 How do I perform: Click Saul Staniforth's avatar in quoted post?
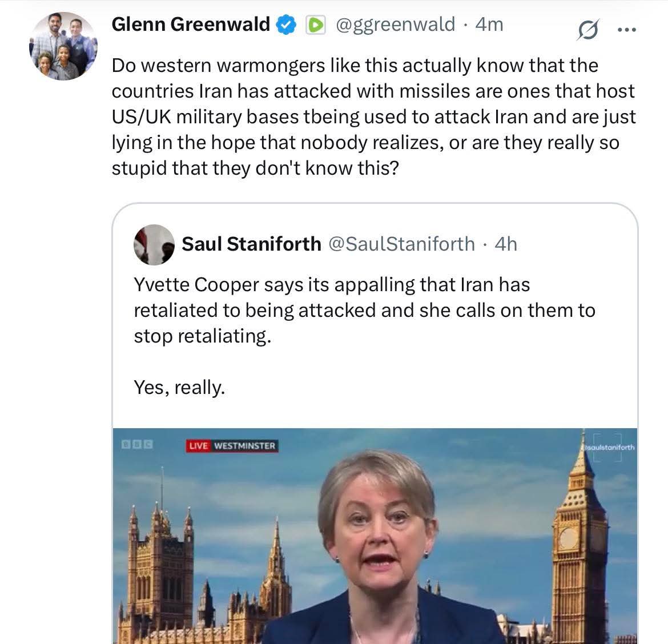[x=154, y=244]
